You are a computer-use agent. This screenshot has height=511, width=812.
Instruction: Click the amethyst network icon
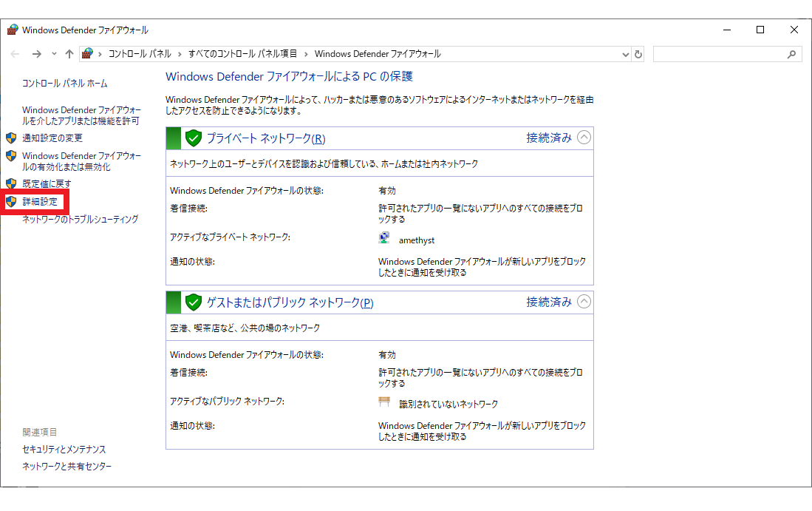[x=383, y=238]
